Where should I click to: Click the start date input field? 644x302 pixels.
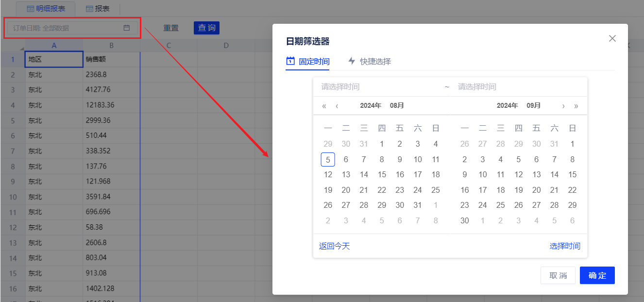coord(379,87)
